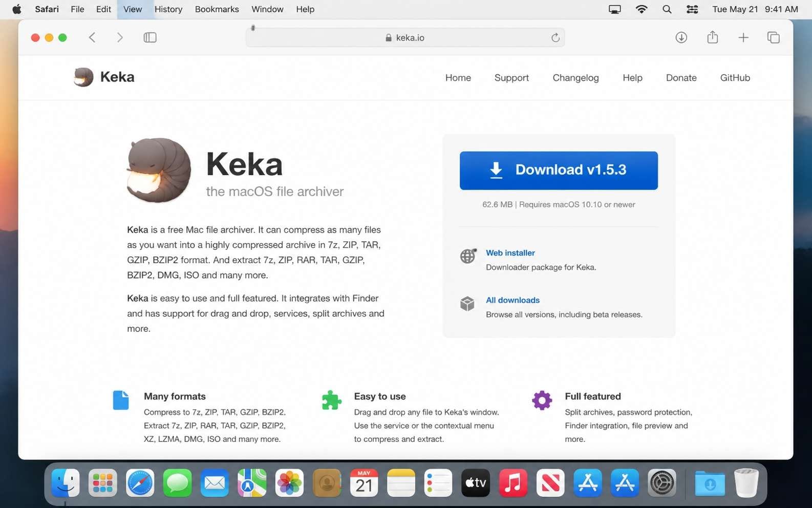Open Launchpad from the Dock
The image size is (812, 508).
(x=103, y=482)
